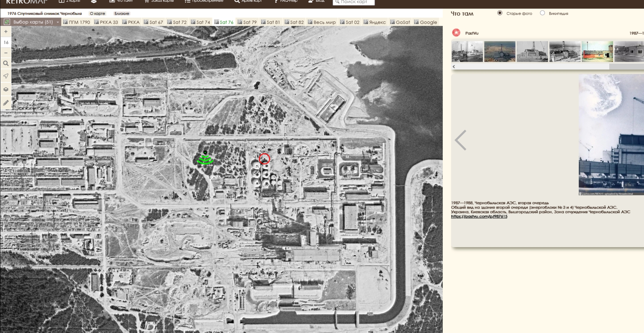Switch to the Google map tab
This screenshot has height=333, width=644.
(x=426, y=22)
